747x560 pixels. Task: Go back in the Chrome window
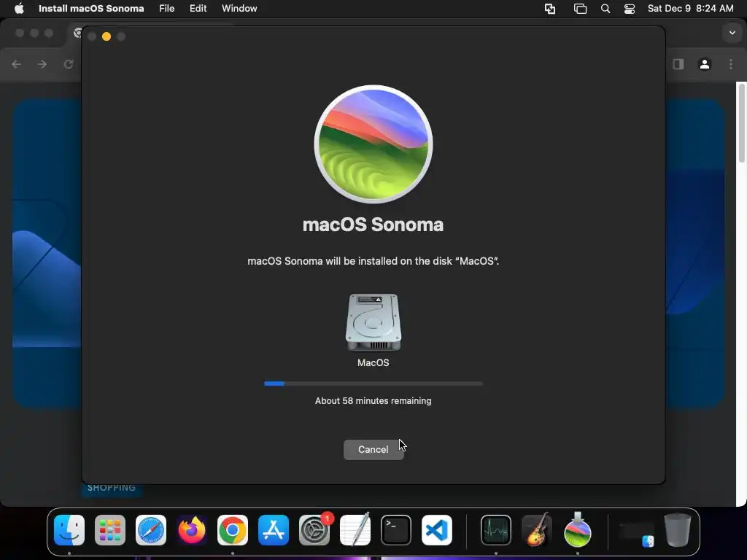[x=17, y=64]
